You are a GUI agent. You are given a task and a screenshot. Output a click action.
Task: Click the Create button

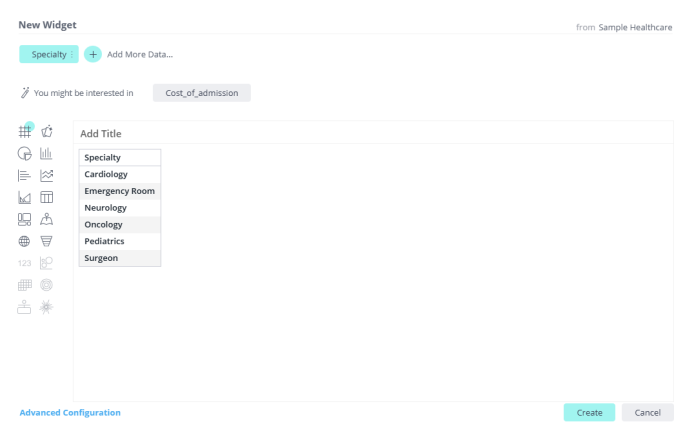589,412
